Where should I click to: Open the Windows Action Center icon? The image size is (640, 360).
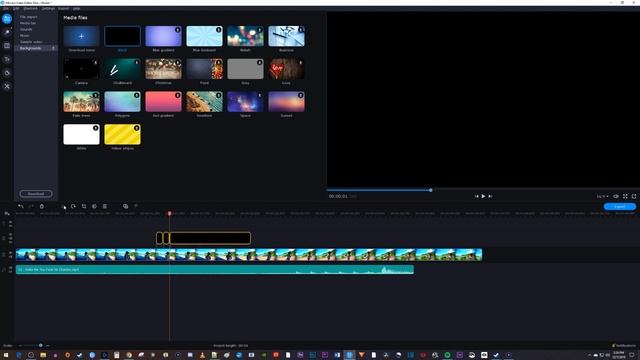pos(632,355)
